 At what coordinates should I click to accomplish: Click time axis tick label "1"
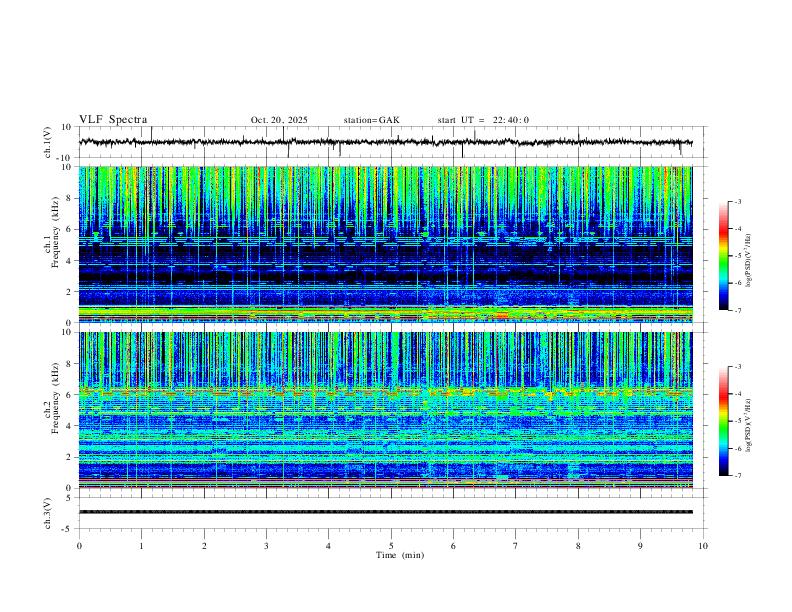click(x=141, y=546)
